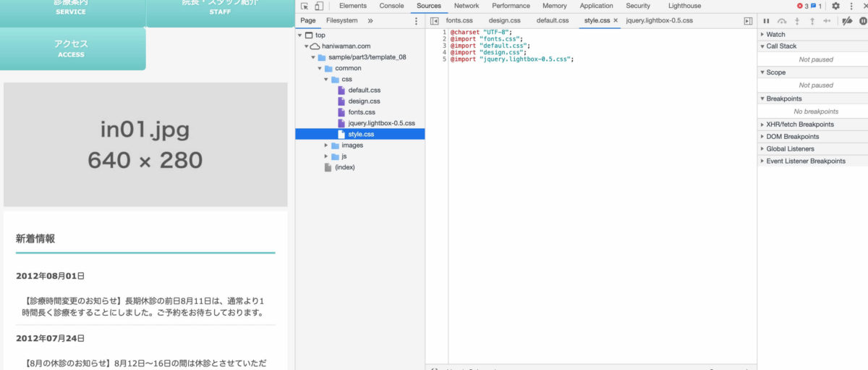Expand the Watch section
Image resolution: width=868 pixels, height=370 pixels.
tap(775, 34)
